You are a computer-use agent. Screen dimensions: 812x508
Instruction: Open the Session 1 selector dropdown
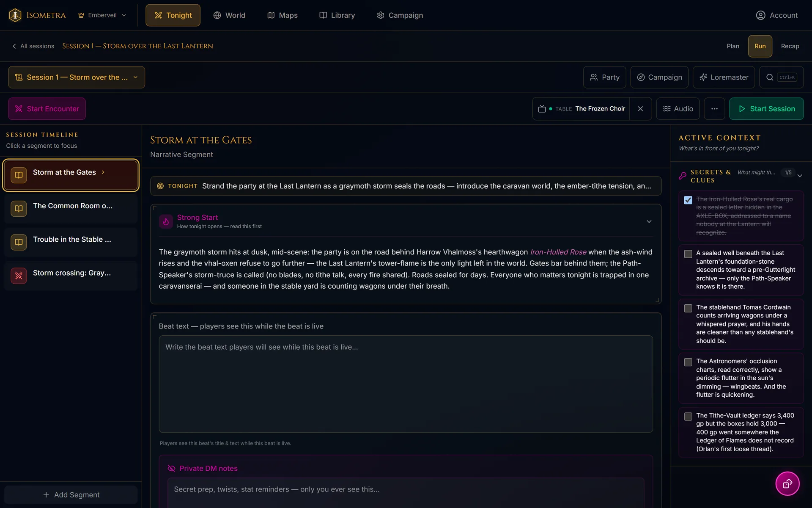pyautogui.click(x=77, y=77)
